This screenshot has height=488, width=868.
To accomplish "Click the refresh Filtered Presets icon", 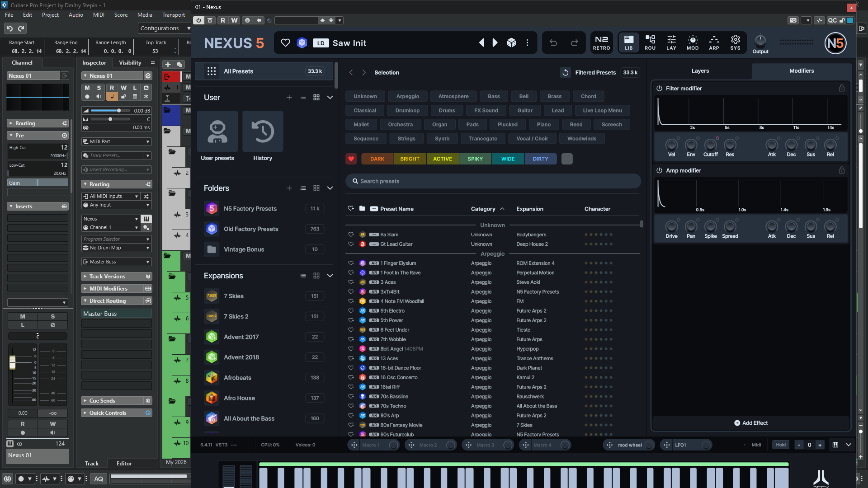I will click(x=566, y=72).
